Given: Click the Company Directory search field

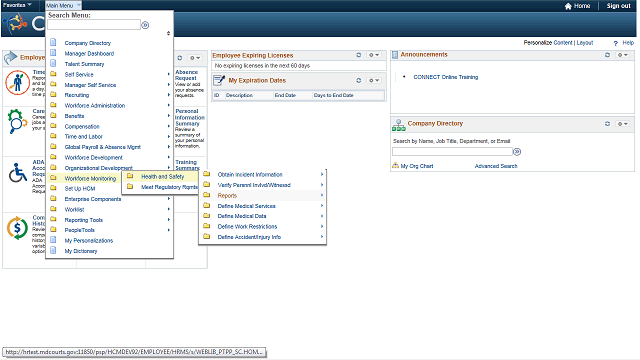Looking at the screenshot, I should (x=452, y=152).
